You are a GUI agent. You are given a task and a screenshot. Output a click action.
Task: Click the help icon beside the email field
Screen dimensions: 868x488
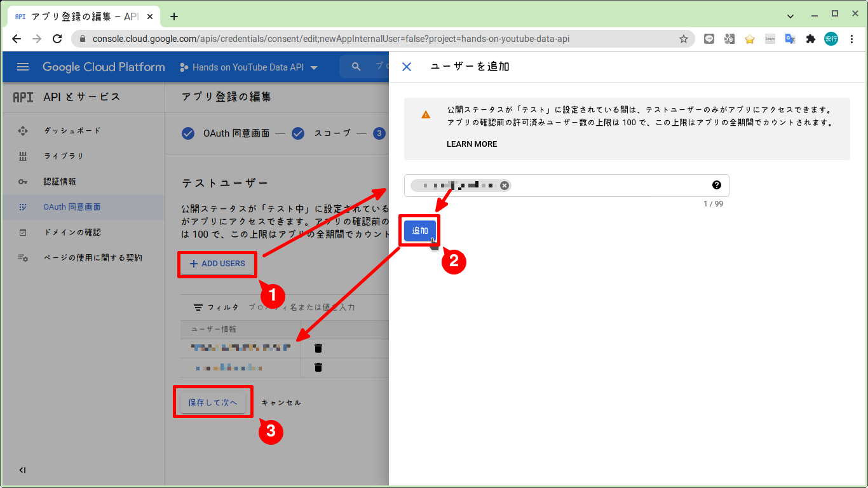717,185
